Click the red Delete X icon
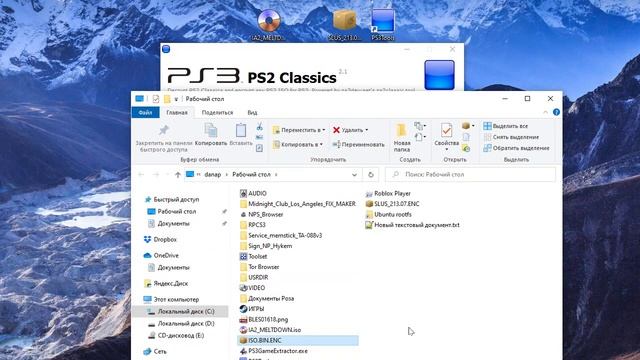 (x=336, y=130)
